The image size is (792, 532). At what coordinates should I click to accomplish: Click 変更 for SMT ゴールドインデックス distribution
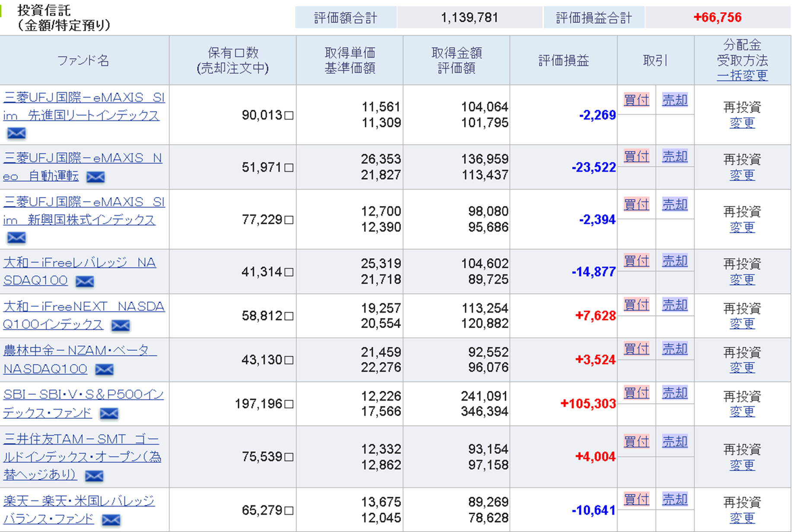coord(742,465)
